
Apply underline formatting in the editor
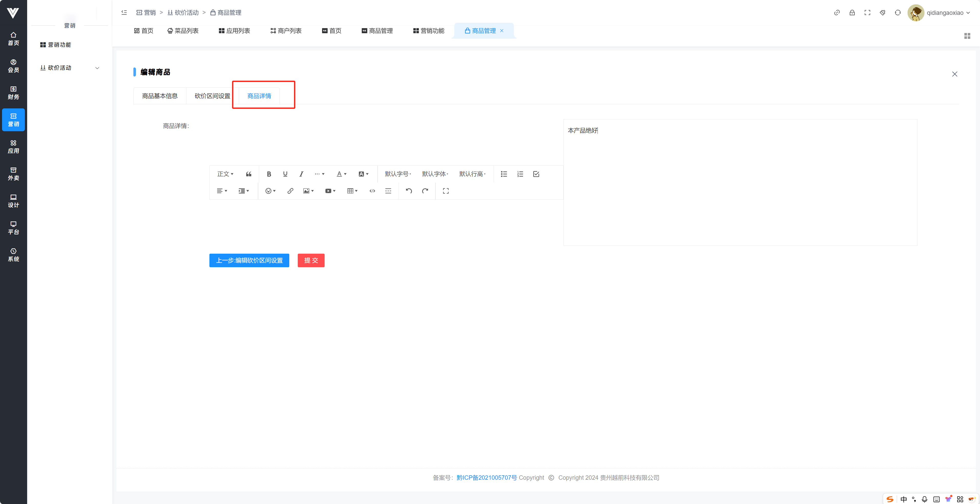(285, 174)
